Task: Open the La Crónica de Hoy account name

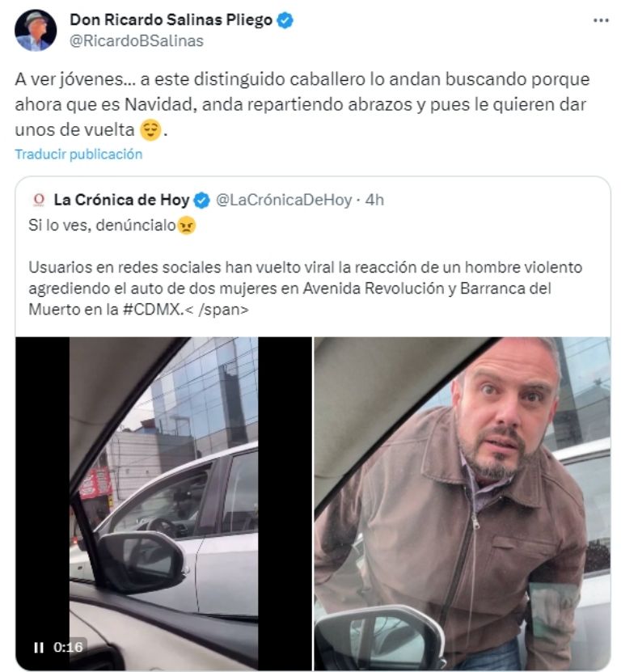Action: tap(121, 200)
